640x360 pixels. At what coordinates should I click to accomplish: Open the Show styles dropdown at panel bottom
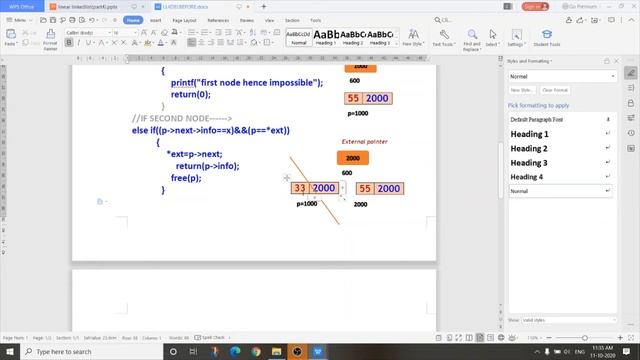point(568,320)
